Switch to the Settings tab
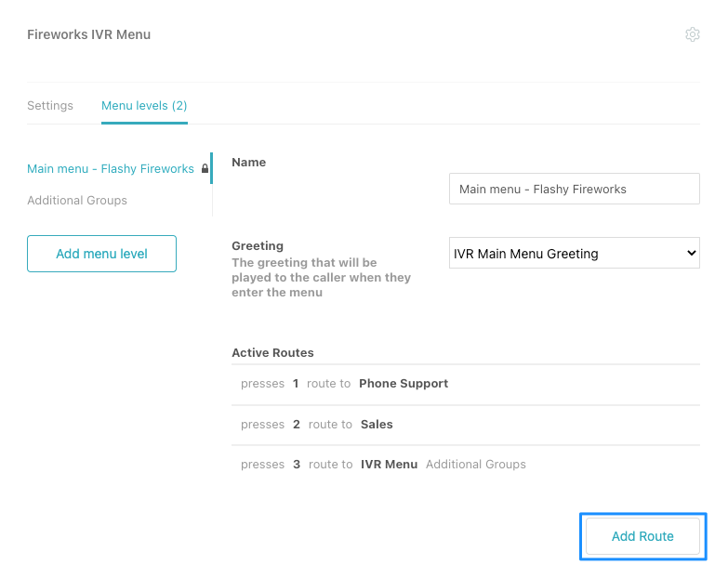 point(50,106)
